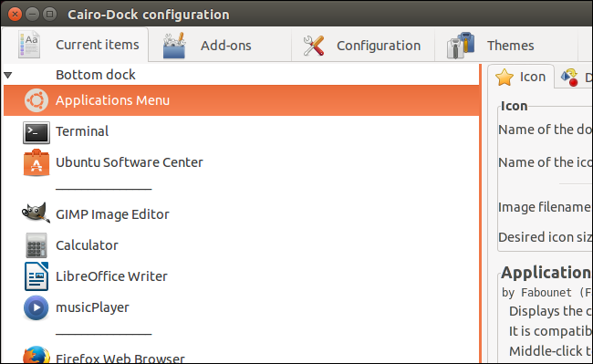Click the 'Desired icon siz' label
Screen dimensions: 593x364
point(546,237)
